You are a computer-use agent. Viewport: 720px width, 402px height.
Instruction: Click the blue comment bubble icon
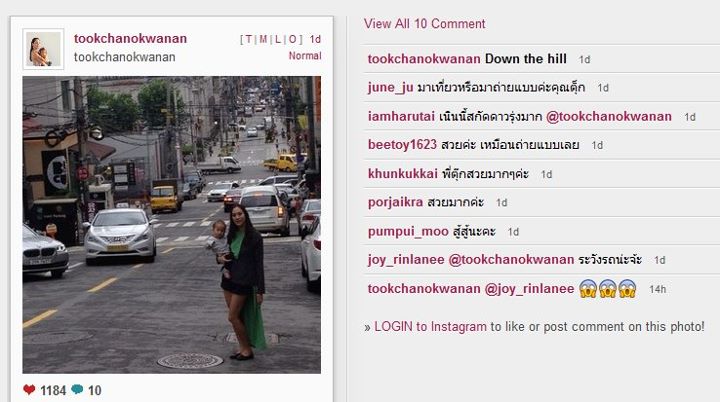pyautogui.click(x=77, y=390)
